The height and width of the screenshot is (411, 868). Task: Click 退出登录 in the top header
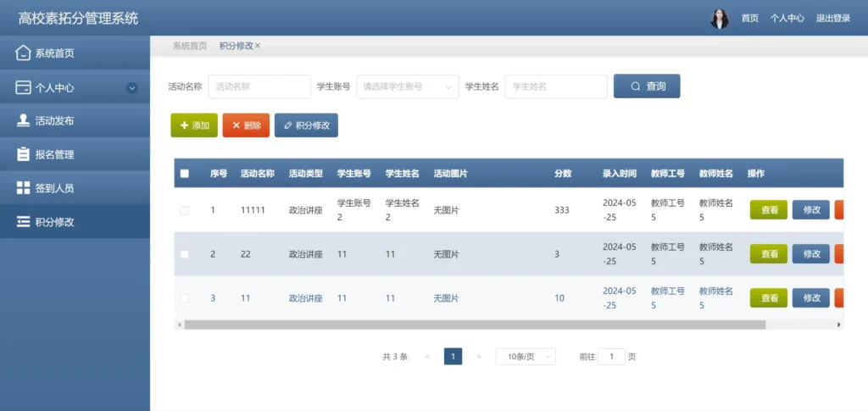pyautogui.click(x=832, y=18)
